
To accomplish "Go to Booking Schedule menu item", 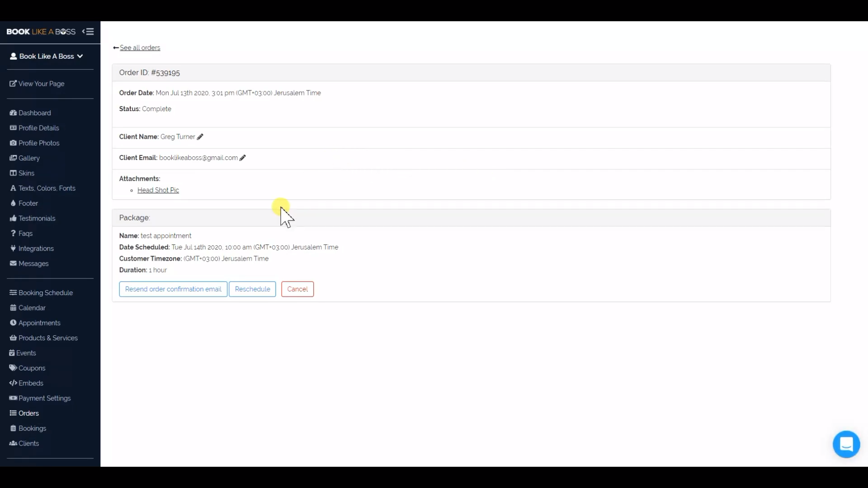I will point(45,293).
